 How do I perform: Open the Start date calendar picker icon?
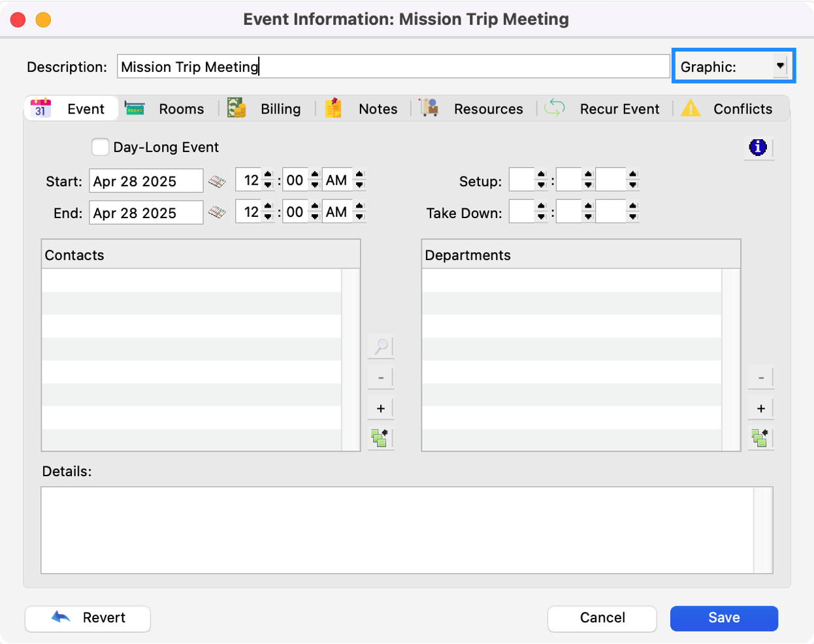click(217, 181)
